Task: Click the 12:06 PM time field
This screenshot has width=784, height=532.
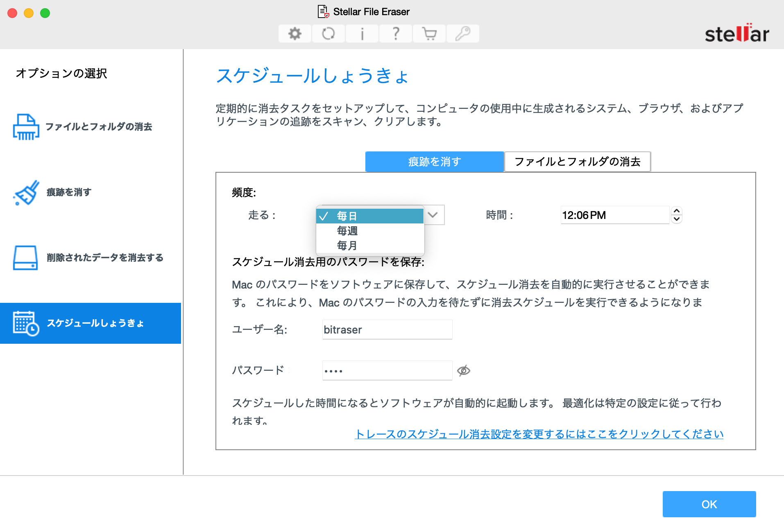Action: click(615, 215)
